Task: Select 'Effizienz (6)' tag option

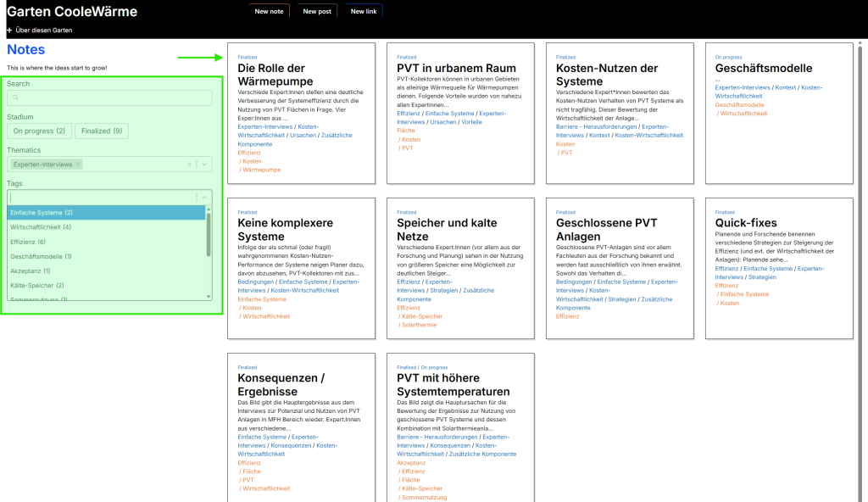Action: 106,243
